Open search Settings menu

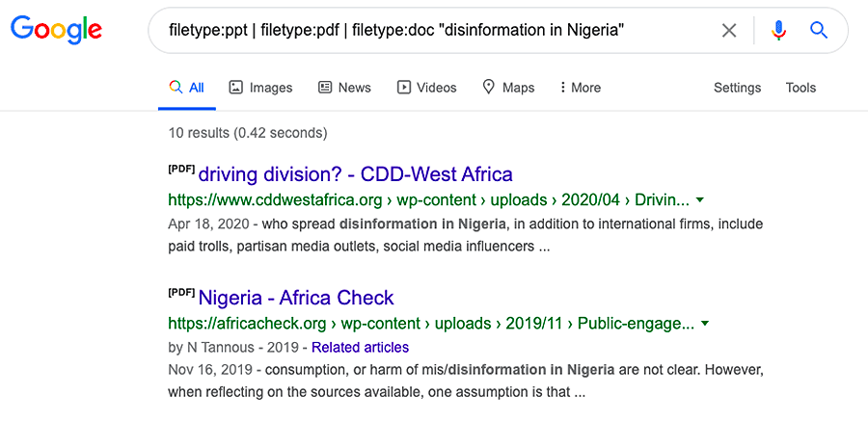(x=737, y=88)
